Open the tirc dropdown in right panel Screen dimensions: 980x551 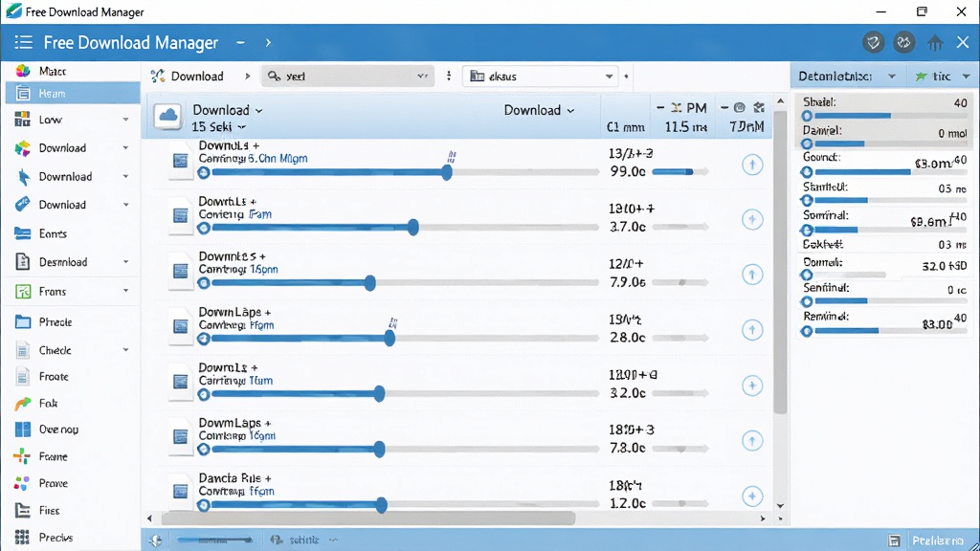click(967, 77)
